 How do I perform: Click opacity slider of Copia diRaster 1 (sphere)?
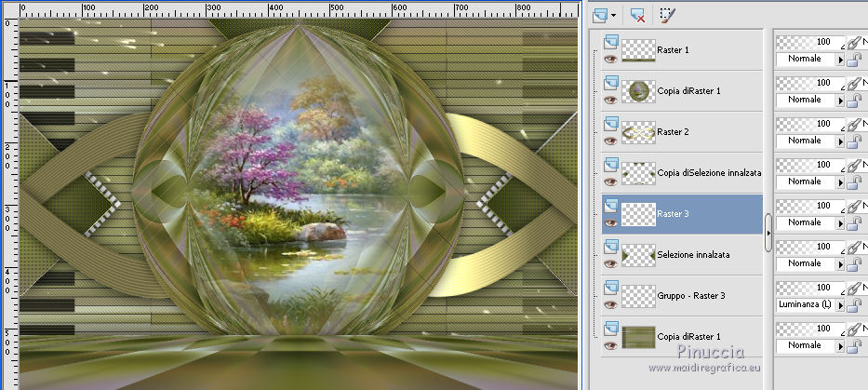(x=811, y=83)
